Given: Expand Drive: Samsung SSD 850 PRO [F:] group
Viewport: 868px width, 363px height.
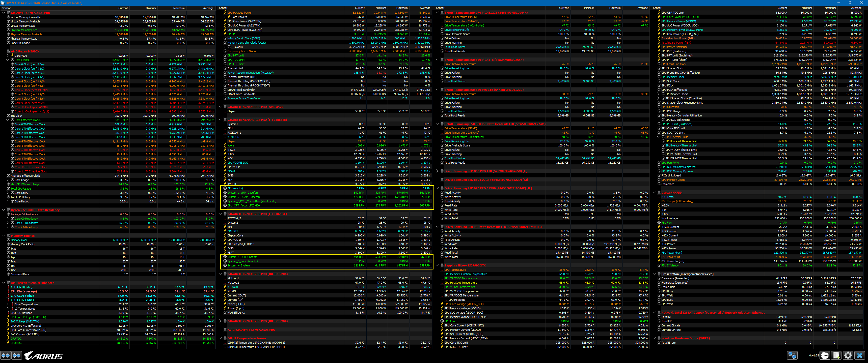Looking at the screenshot, I should (x=438, y=171).
